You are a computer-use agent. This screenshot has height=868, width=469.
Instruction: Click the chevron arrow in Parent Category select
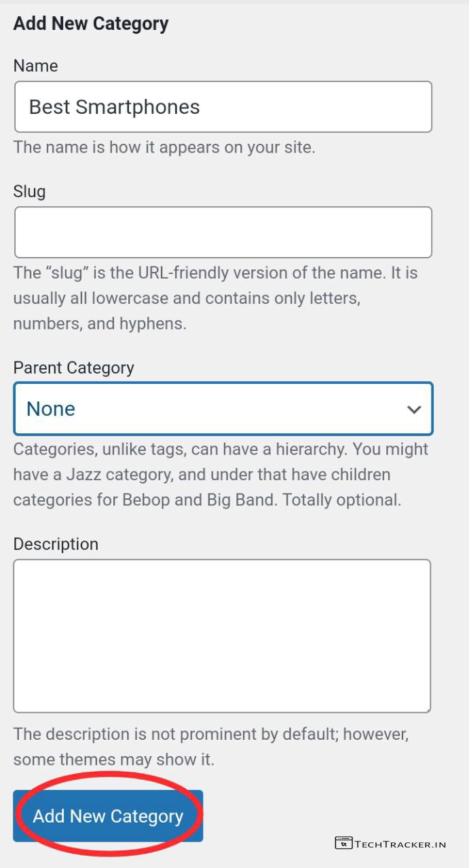[x=414, y=410]
